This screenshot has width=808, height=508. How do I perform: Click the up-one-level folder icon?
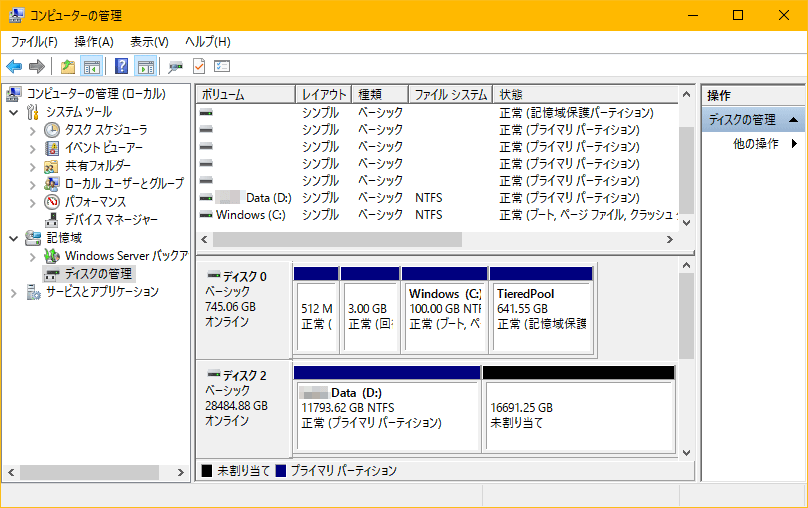(67, 67)
